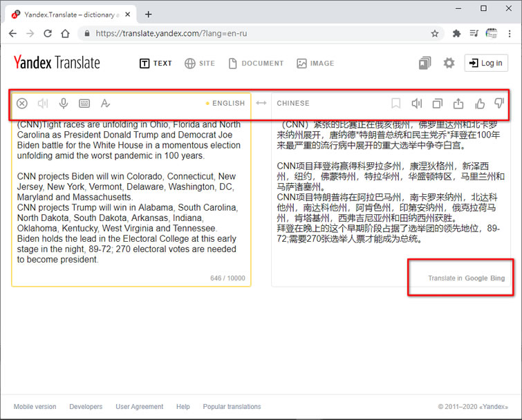Close the Yandex.Translate browser tab
Screen dimensions: 522x420
127,15
